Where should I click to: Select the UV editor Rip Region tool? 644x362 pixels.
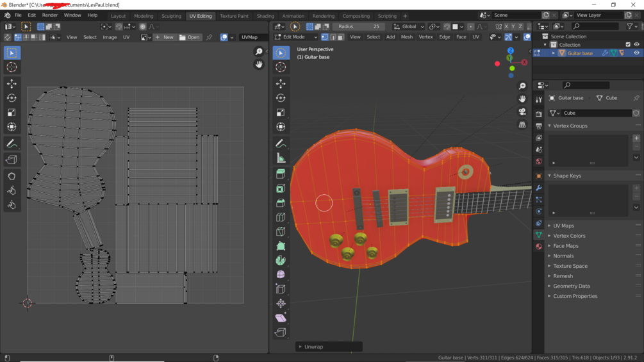tap(12, 160)
